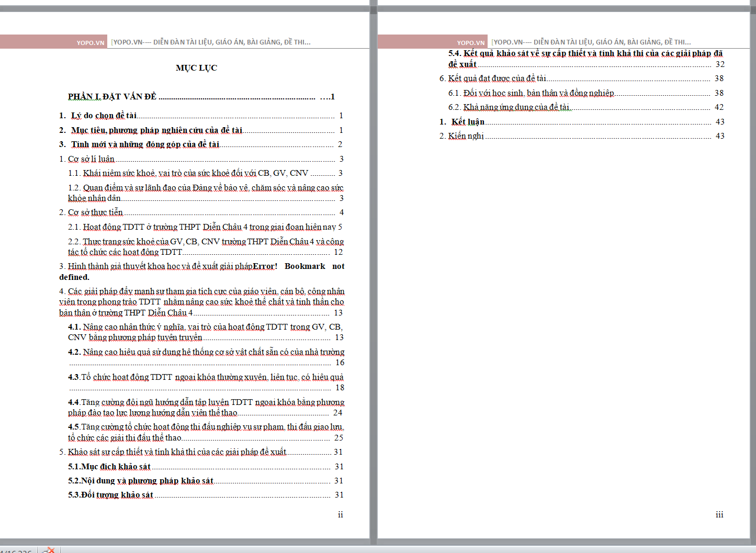Screen dimensions: 756x553
Task: Click entry 2.2. Thực trạng sức khoẻ
Action: click(x=206, y=247)
